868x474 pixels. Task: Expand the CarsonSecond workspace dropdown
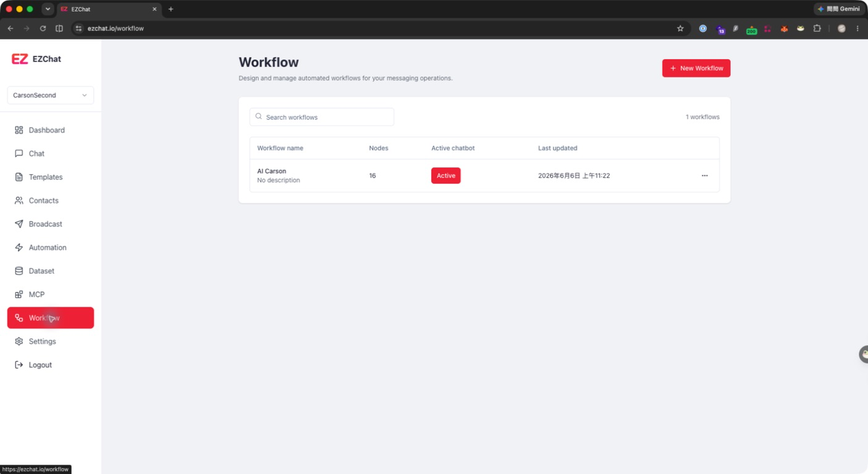pyautogui.click(x=50, y=95)
